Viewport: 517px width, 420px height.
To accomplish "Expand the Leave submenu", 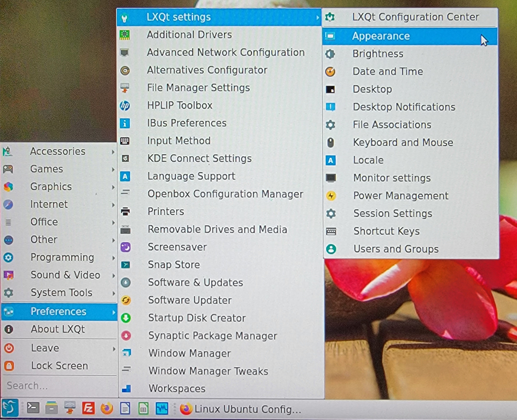I will pos(45,348).
